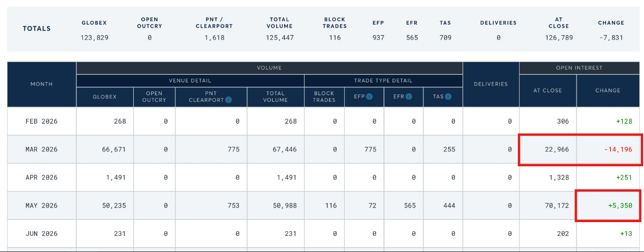Viewport: 644px width, 252px height.
Task: Click the PNT Clearport info icon
Action: click(x=228, y=100)
